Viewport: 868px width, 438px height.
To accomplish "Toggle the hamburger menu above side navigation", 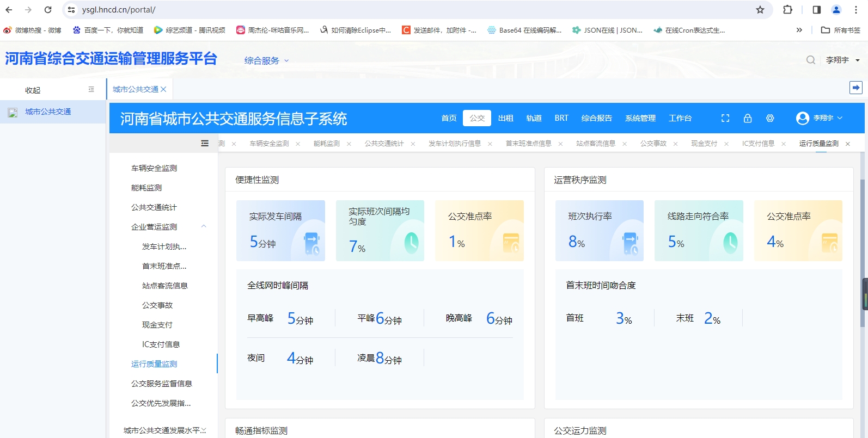I will point(205,144).
